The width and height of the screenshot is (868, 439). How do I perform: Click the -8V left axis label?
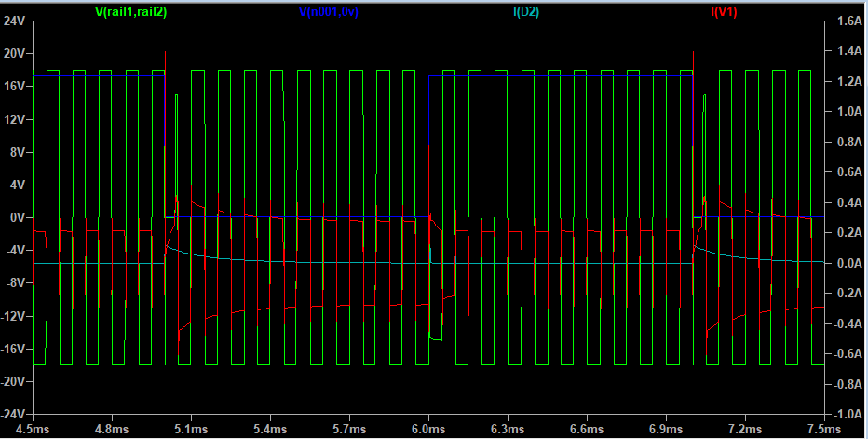[16, 283]
